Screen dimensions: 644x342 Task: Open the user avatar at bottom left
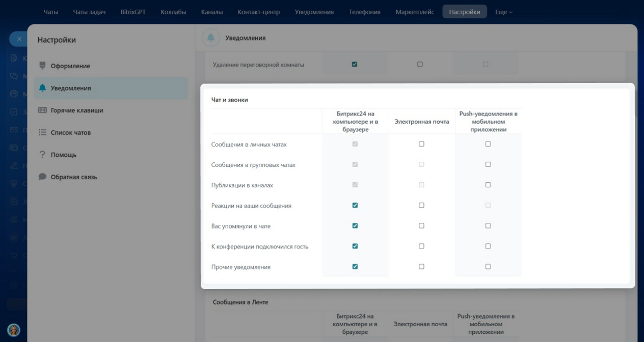tap(14, 330)
